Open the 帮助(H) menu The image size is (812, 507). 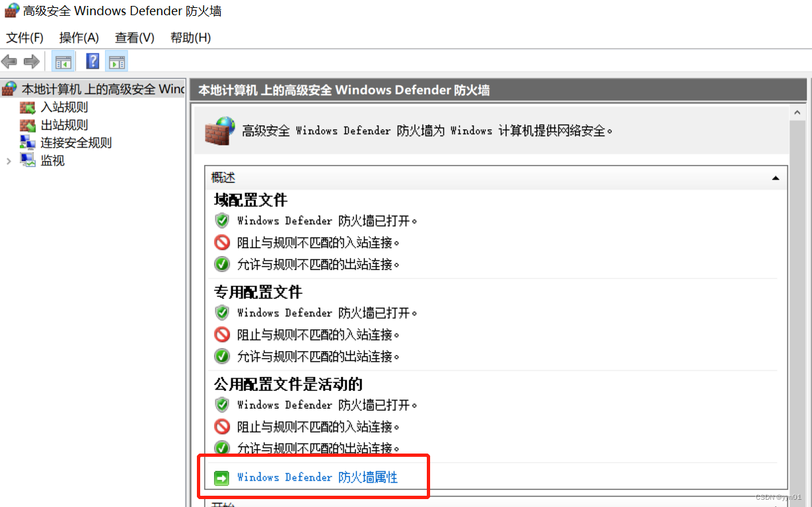click(x=190, y=38)
